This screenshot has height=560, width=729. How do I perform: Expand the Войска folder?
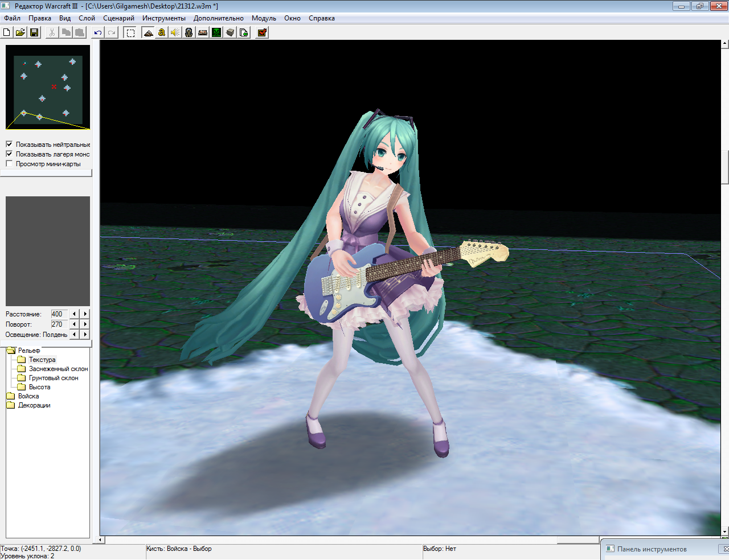[x=11, y=396]
